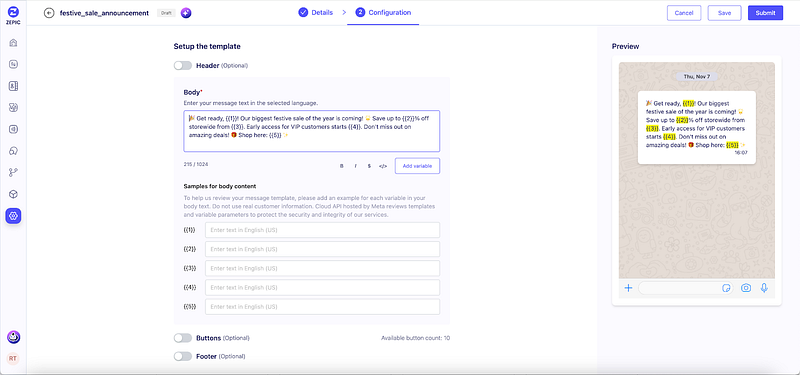Go back to the Details step
800x375 pixels.
coord(316,12)
